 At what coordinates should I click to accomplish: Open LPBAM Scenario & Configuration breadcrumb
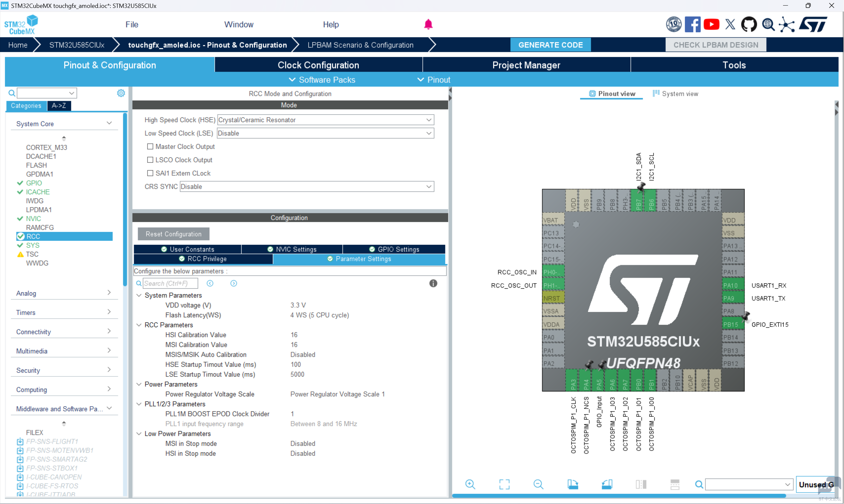pos(360,45)
